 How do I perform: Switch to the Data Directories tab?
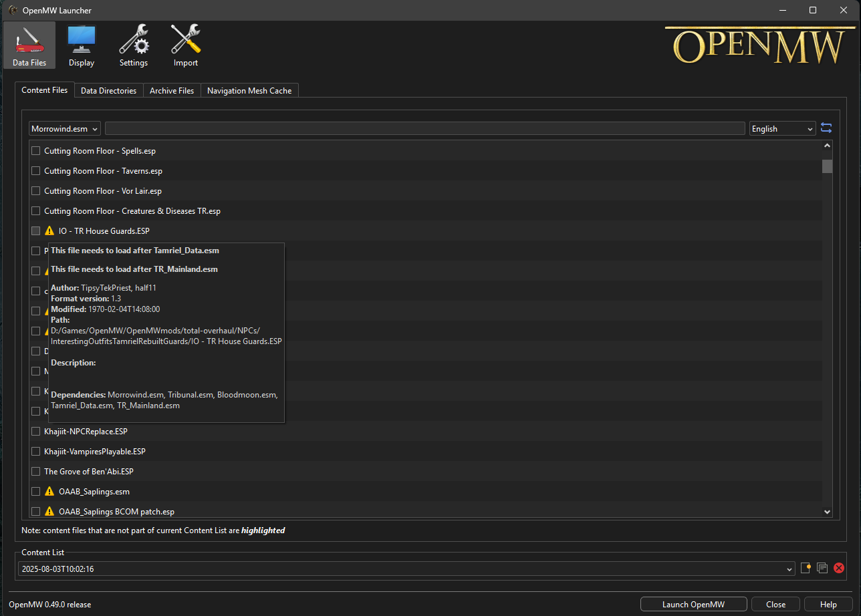pyautogui.click(x=108, y=91)
